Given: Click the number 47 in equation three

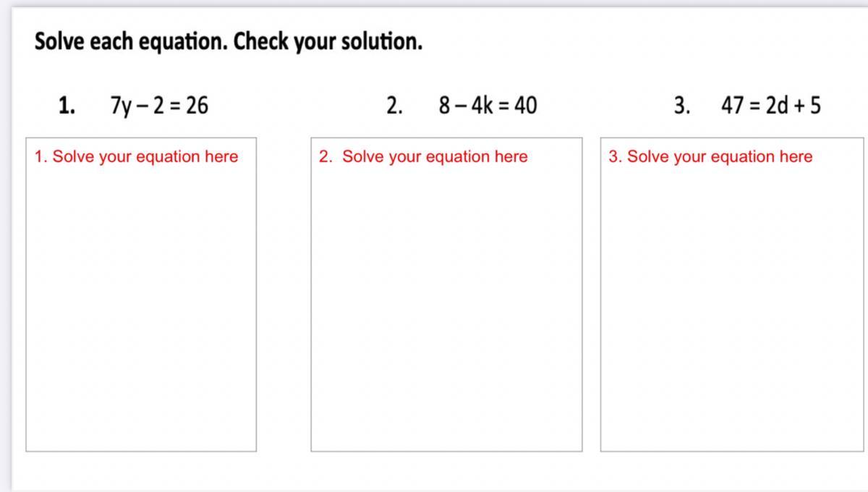Looking at the screenshot, I should coord(733,106).
